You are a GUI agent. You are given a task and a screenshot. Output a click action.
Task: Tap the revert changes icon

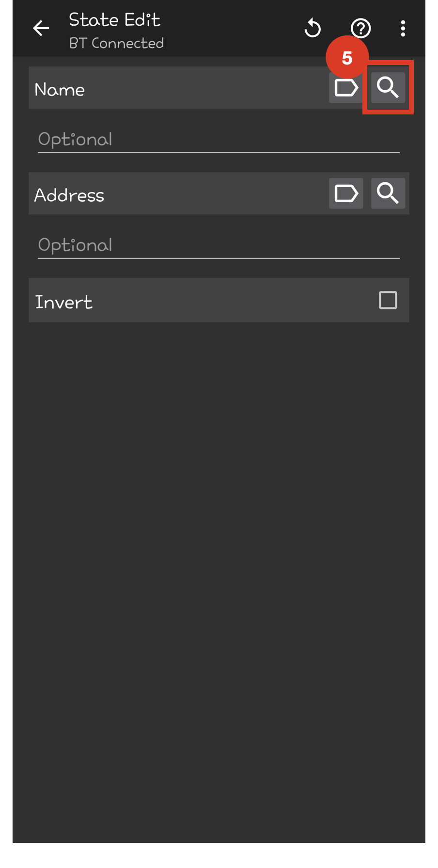[x=313, y=28]
